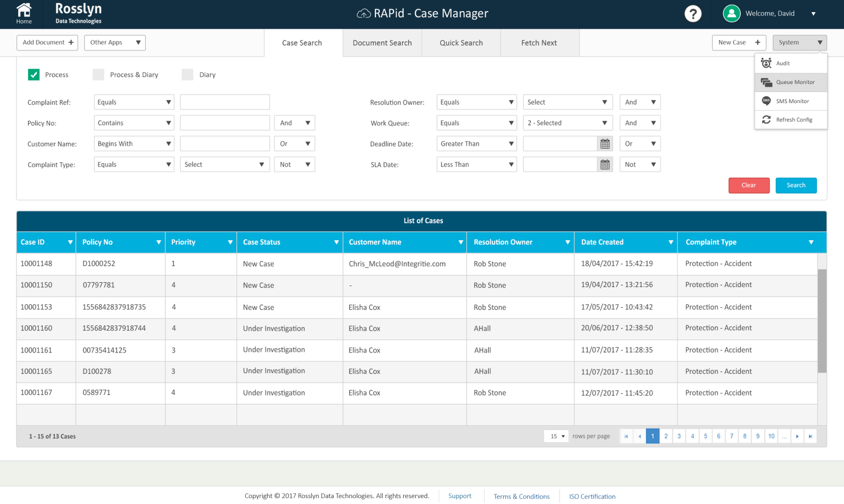Open the System dropdown menu
Viewport: 844px width, 504px height.
(800, 43)
